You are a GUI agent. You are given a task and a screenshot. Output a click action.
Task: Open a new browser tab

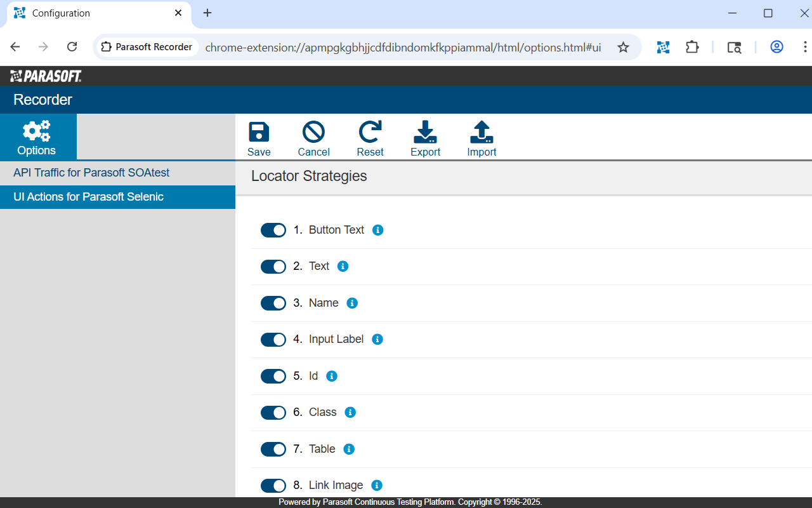[207, 13]
